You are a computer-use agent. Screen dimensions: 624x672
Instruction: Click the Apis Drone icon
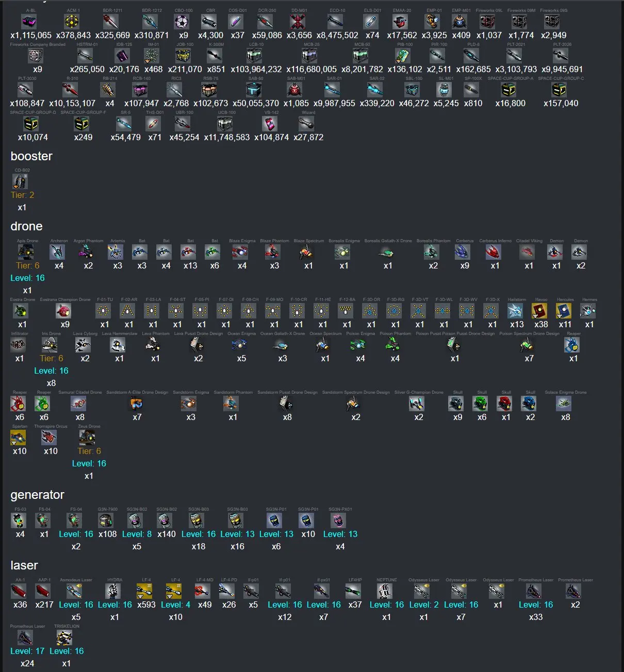point(26,252)
